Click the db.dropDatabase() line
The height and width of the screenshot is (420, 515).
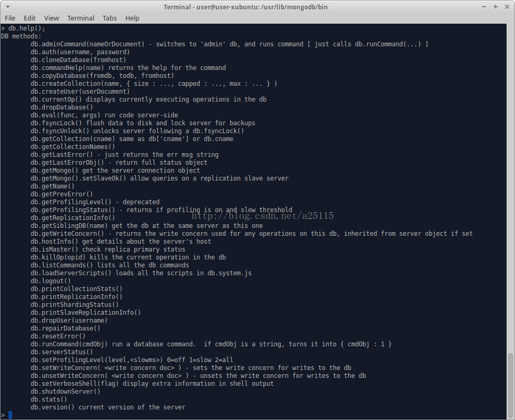(x=62, y=107)
